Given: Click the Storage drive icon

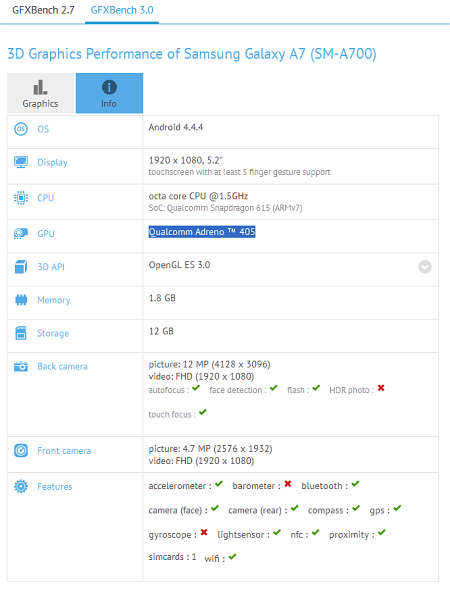Looking at the screenshot, I should pos(21,333).
